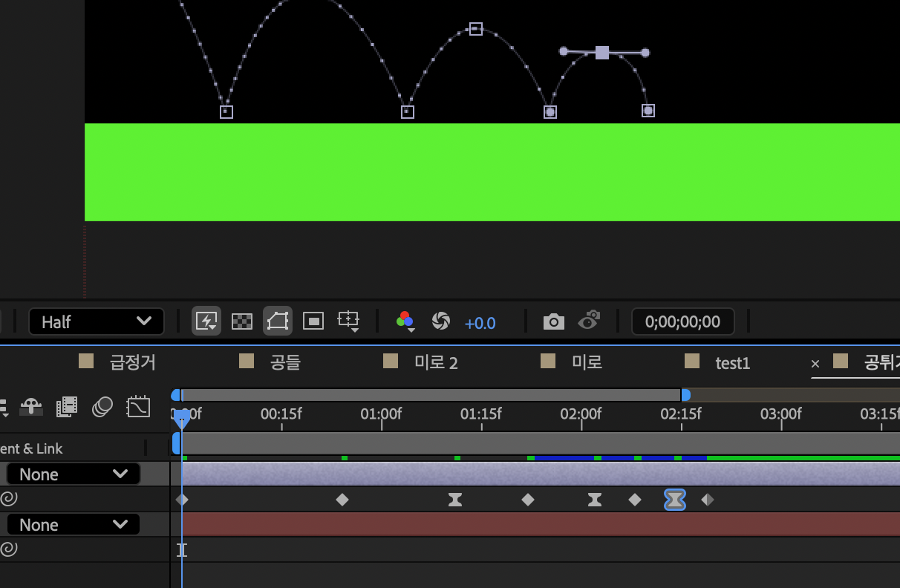Click the 03:00f mark on the time ruler
Viewport: 900px width, 588px height.
pyautogui.click(x=780, y=414)
